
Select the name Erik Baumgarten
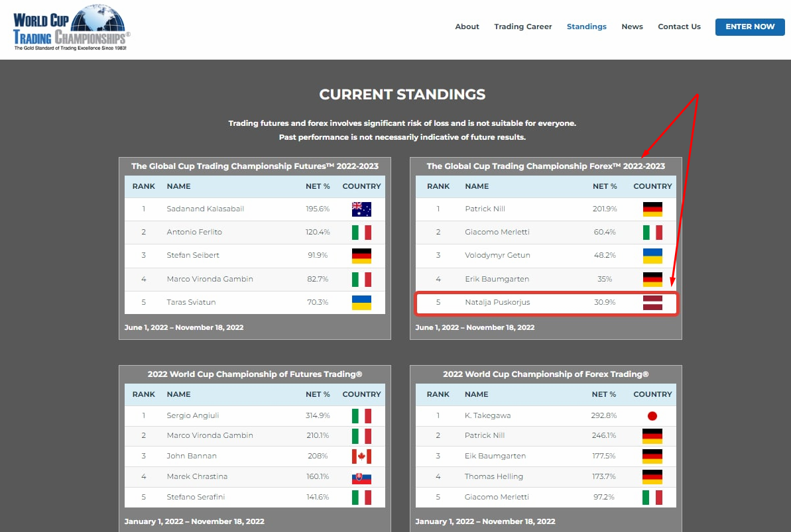tap(497, 279)
